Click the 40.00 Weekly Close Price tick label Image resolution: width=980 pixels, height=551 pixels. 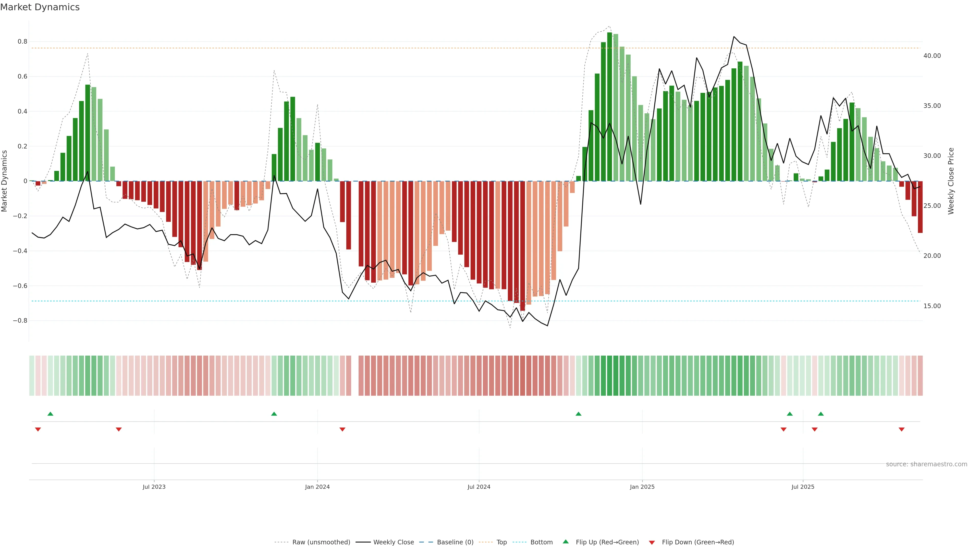click(932, 56)
